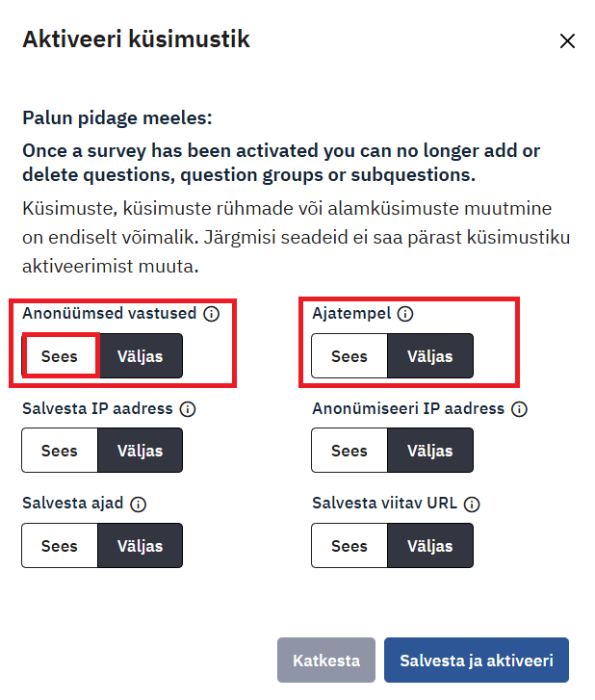The height and width of the screenshot is (700, 595).
Task: Click Salvesta ja aktiveeri button
Action: (476, 661)
